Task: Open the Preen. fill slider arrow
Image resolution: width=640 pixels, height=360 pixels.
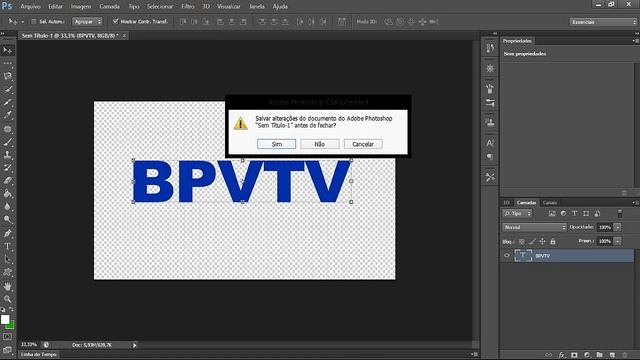Action: point(618,241)
